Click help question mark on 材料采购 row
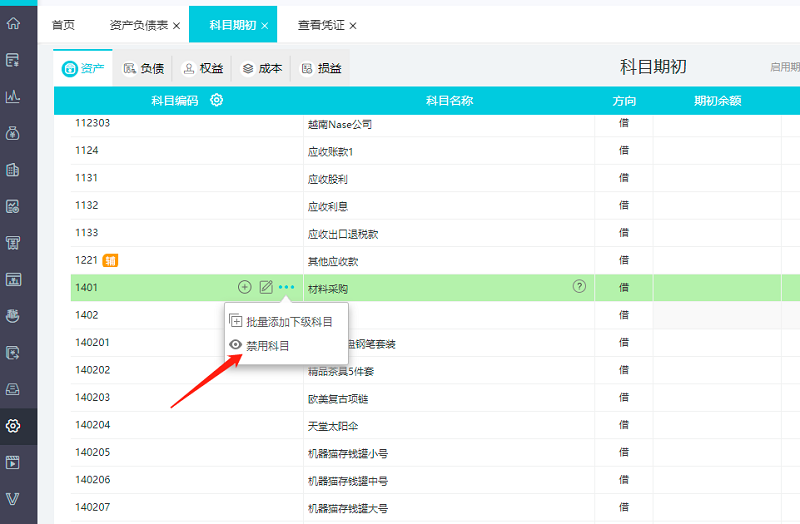Viewport: 800px width, 524px height. click(x=579, y=286)
